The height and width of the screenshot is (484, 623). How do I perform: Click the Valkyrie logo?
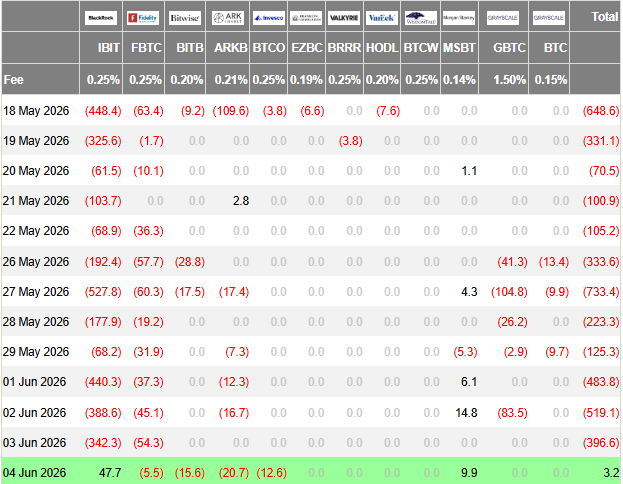(x=344, y=17)
